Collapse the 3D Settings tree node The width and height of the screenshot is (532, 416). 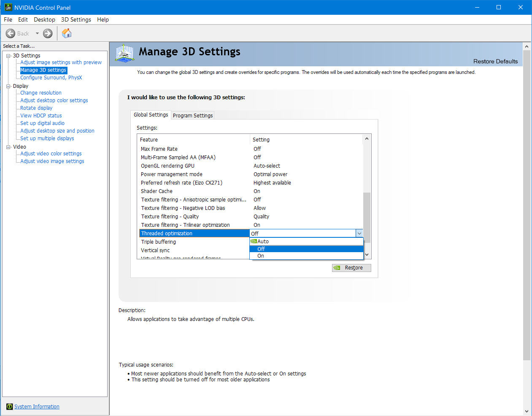pos(8,56)
